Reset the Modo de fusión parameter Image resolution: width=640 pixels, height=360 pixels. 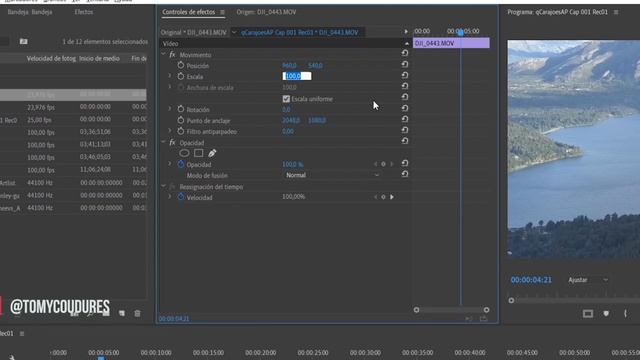click(x=404, y=174)
